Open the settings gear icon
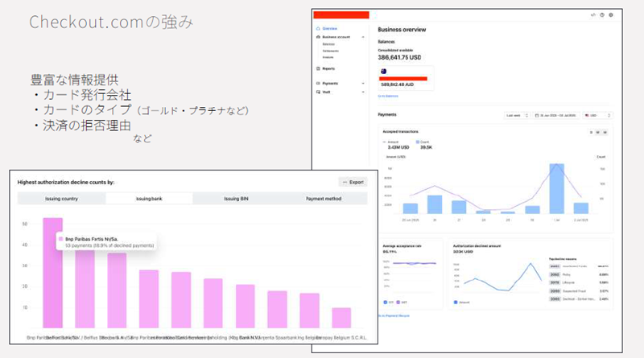Viewport: 644px width, 358px height. (x=611, y=14)
